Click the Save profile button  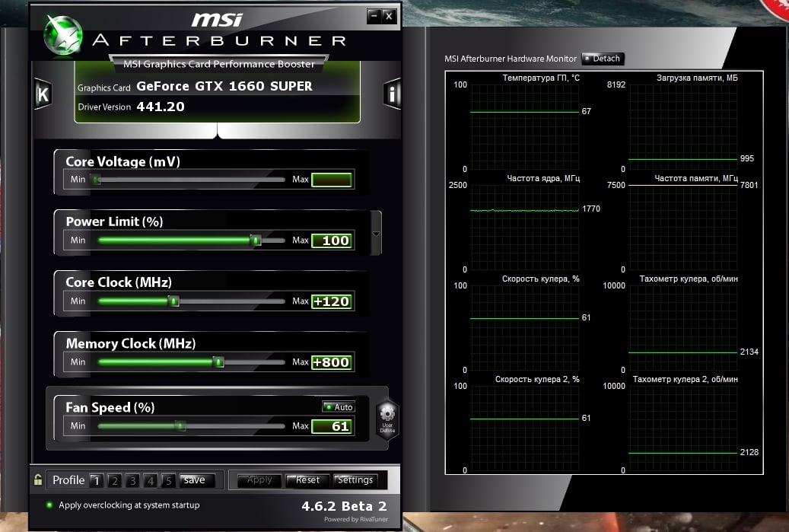tap(195, 480)
